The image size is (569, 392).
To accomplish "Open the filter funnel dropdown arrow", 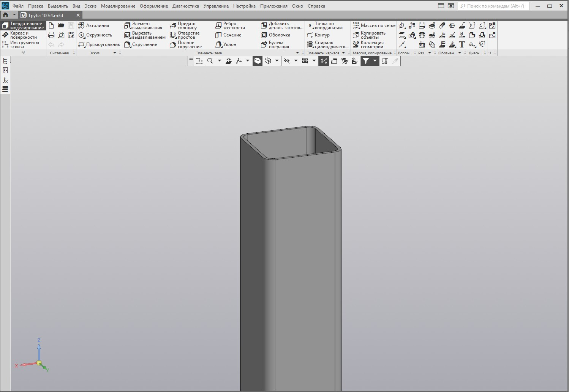I will tap(375, 61).
